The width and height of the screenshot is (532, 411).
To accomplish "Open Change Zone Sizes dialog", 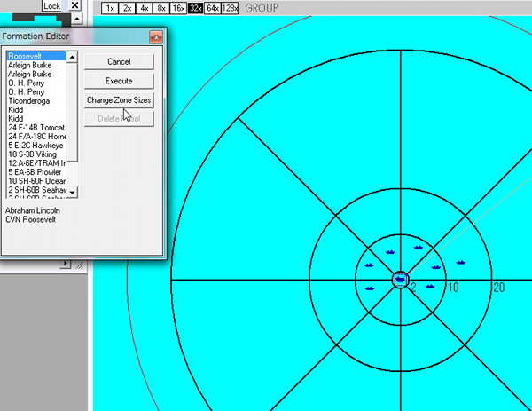I will click(x=119, y=100).
